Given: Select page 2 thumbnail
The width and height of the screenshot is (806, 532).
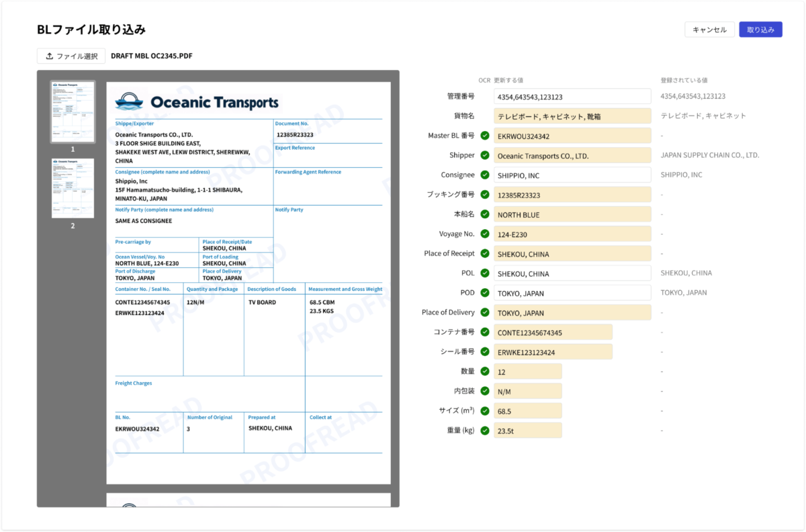Looking at the screenshot, I should click(x=73, y=188).
